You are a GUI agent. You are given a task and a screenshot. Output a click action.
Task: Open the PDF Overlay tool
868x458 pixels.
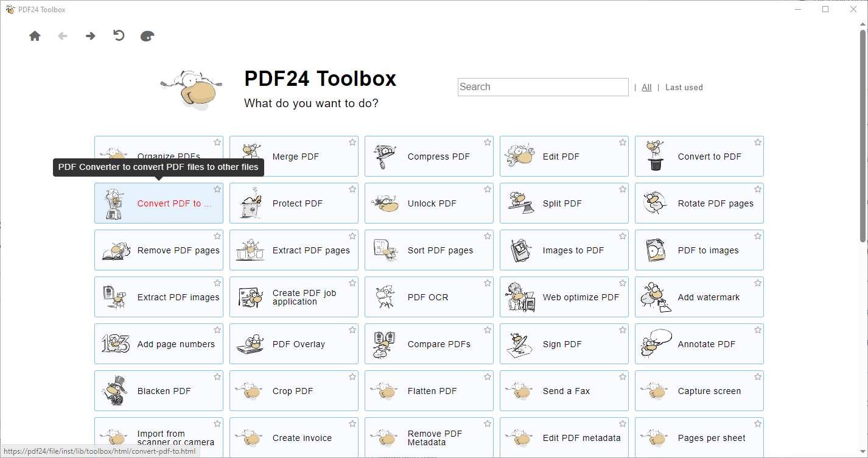point(294,344)
